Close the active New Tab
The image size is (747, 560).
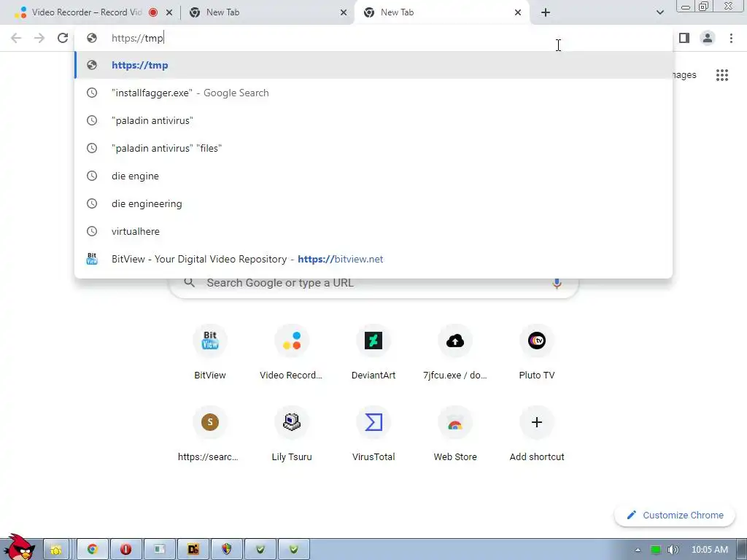(x=518, y=12)
